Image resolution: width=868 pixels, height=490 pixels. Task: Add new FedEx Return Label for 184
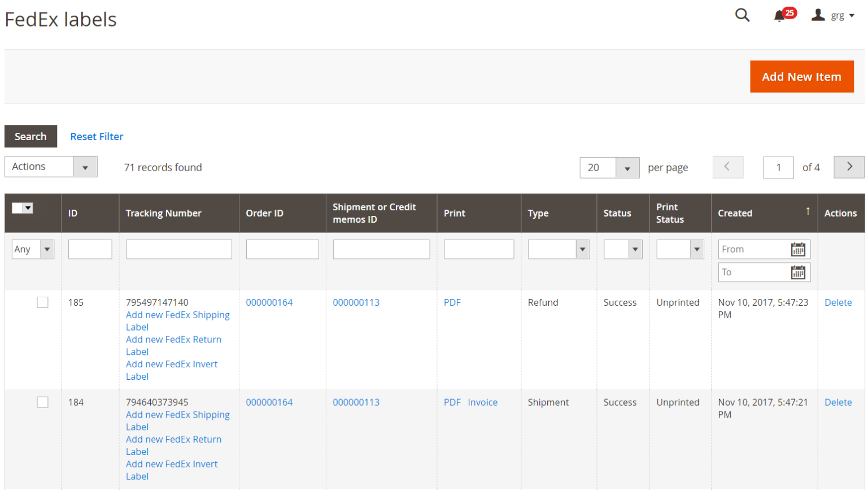coord(173,445)
